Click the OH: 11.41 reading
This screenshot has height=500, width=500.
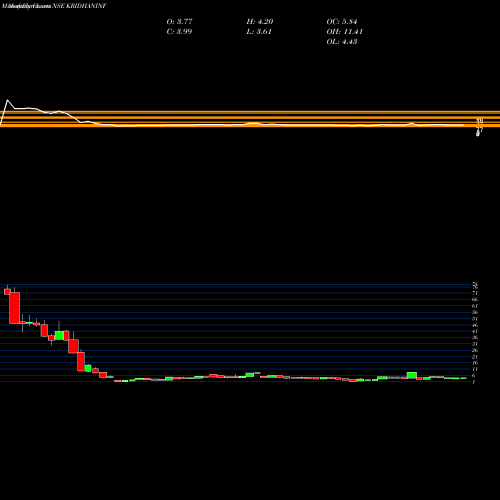pos(344,32)
